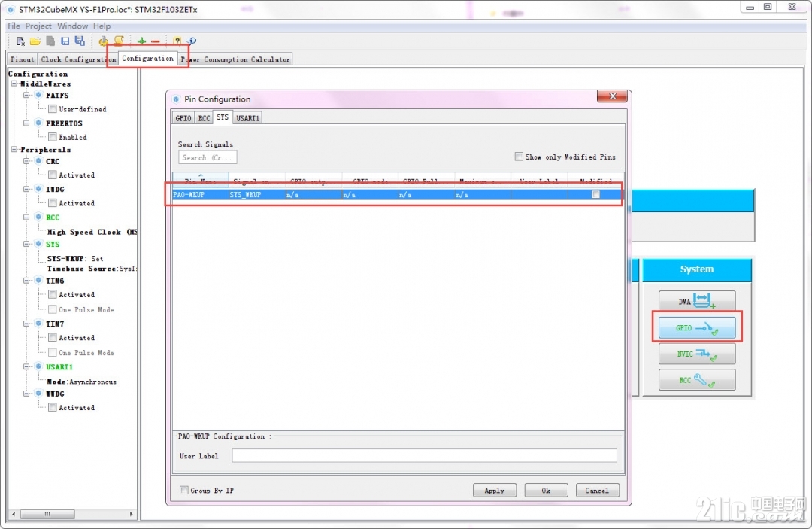Click the Pin Configuration dialog title icon
The image size is (812, 529).
click(176, 99)
